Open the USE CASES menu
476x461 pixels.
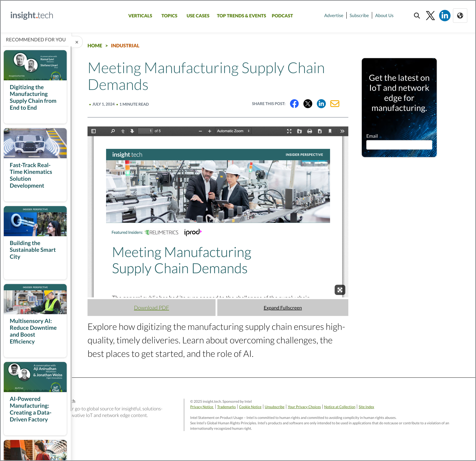(x=198, y=16)
